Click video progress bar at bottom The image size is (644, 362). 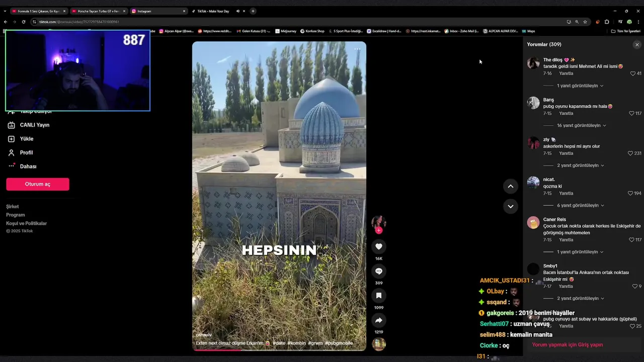[x=279, y=350]
